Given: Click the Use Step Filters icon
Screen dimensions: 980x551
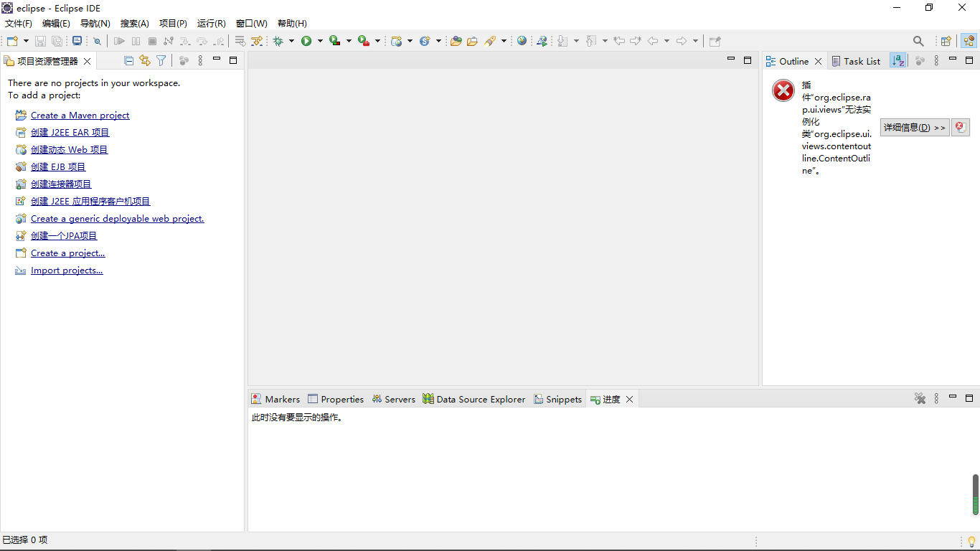Looking at the screenshot, I should click(257, 41).
